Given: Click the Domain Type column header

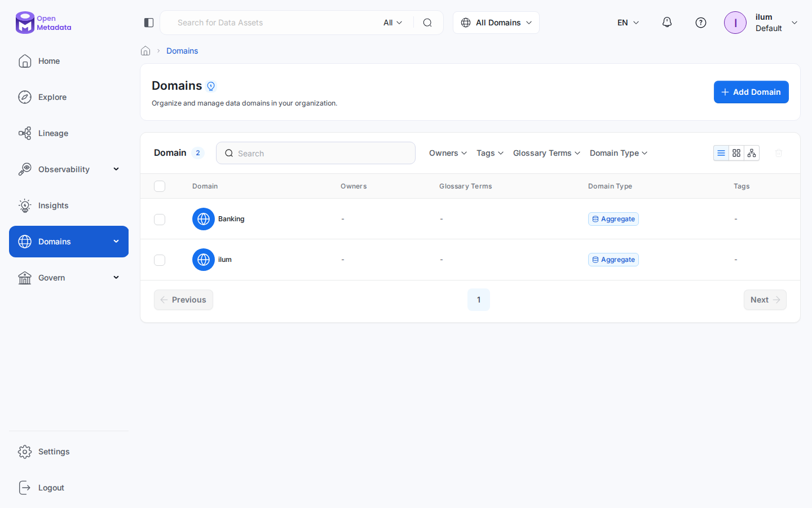Looking at the screenshot, I should point(610,186).
